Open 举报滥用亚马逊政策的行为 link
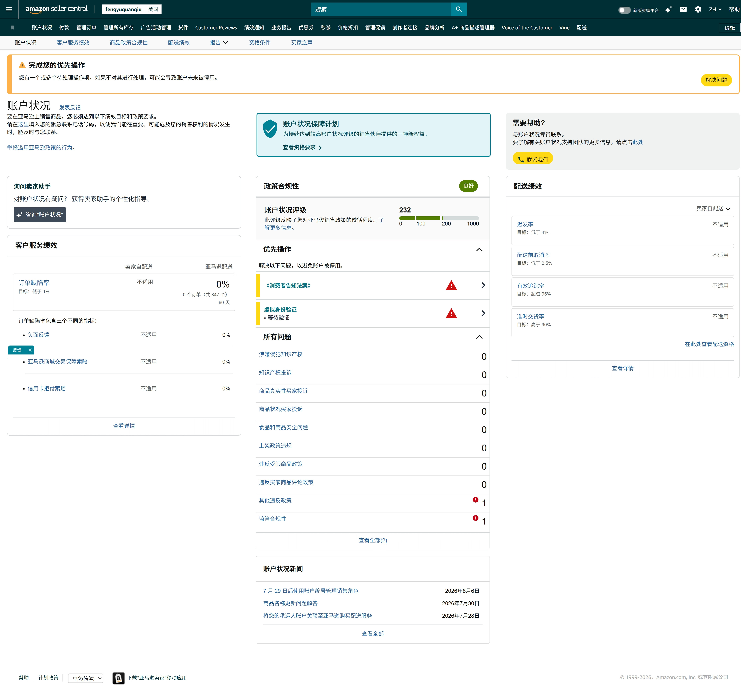 (x=40, y=148)
